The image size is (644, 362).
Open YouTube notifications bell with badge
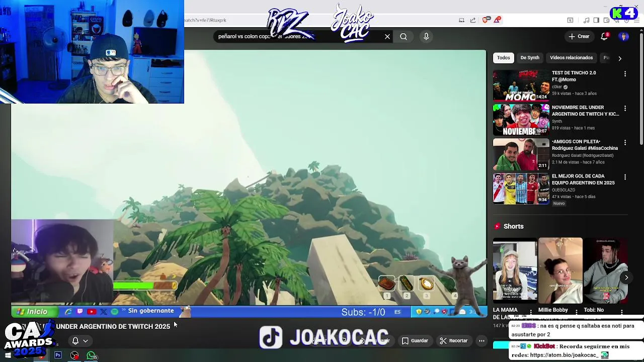(x=604, y=36)
